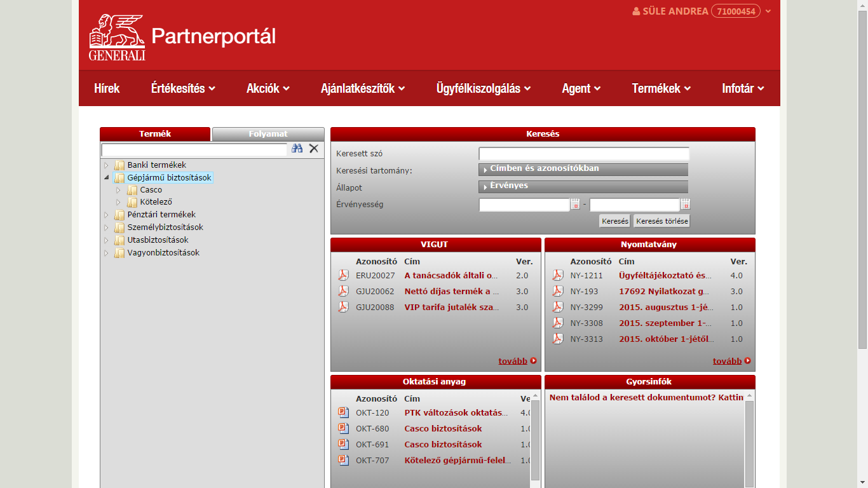Viewport: 868px width, 488px height.
Task: Click the Keresés törlése button
Action: [661, 221]
